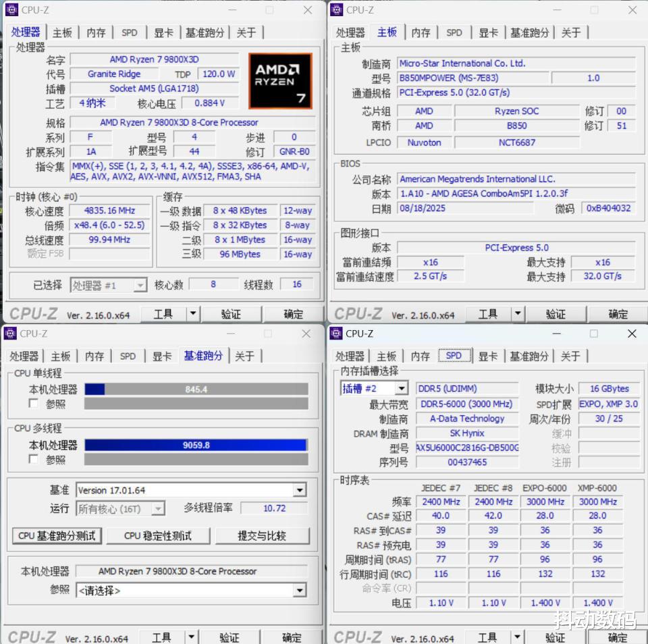Switch to 内存 tab in SPD window
648x644 pixels.
(421, 356)
